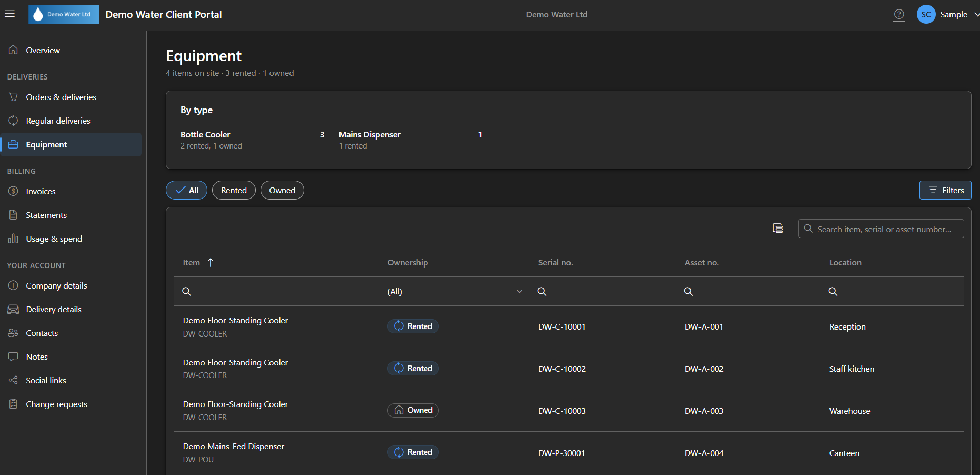Navigate to Contacts

(x=71, y=333)
